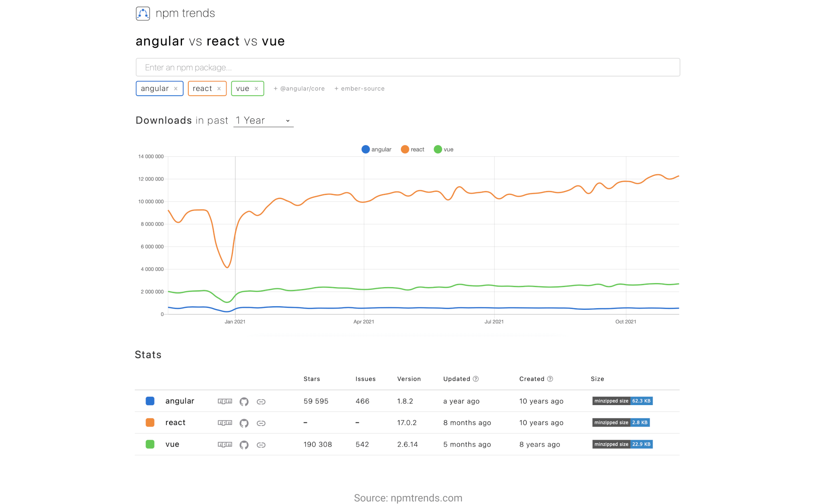
Task: Open GitHub icon for react row
Action: click(x=244, y=423)
